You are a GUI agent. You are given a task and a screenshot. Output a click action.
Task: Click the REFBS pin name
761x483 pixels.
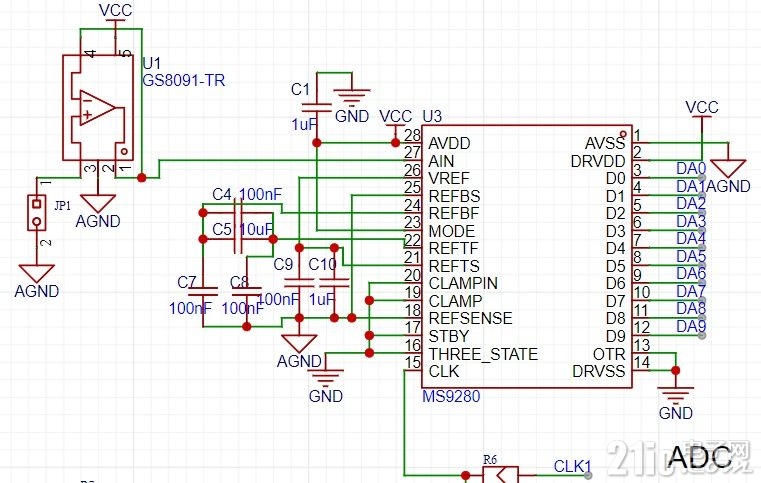pyautogui.click(x=454, y=196)
